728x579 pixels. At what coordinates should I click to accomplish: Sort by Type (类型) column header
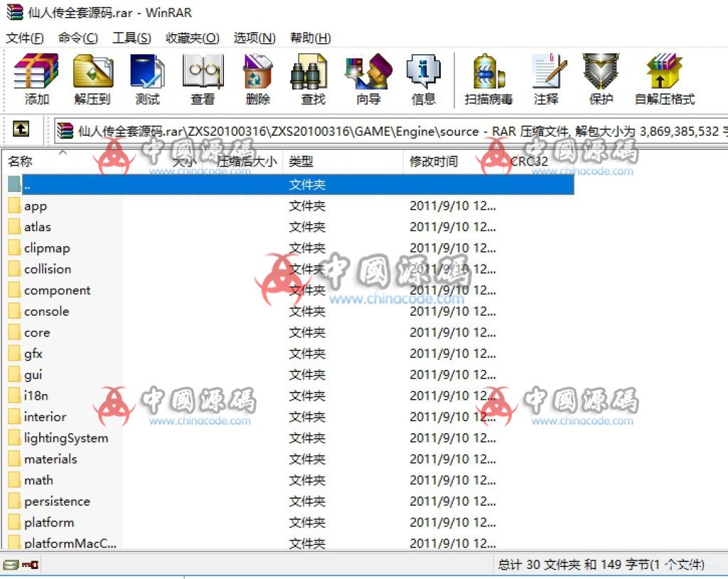(301, 161)
